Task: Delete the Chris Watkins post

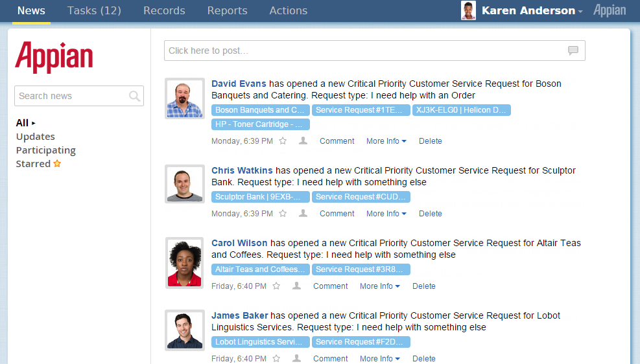Action: point(430,214)
